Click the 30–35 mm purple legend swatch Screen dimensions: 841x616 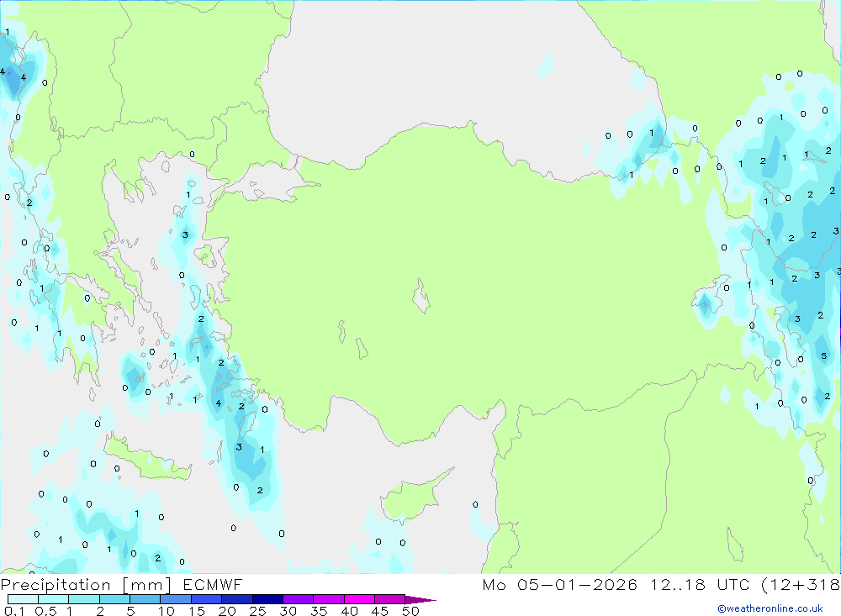[299, 599]
